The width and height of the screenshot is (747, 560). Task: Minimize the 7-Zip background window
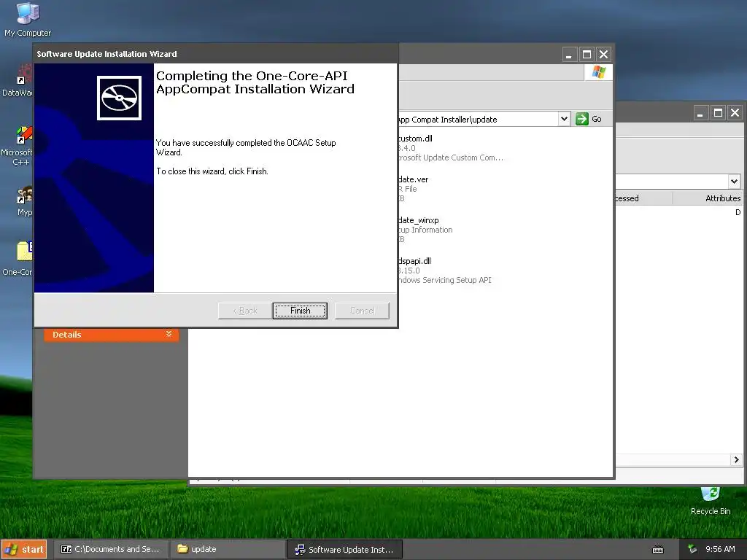[701, 113]
